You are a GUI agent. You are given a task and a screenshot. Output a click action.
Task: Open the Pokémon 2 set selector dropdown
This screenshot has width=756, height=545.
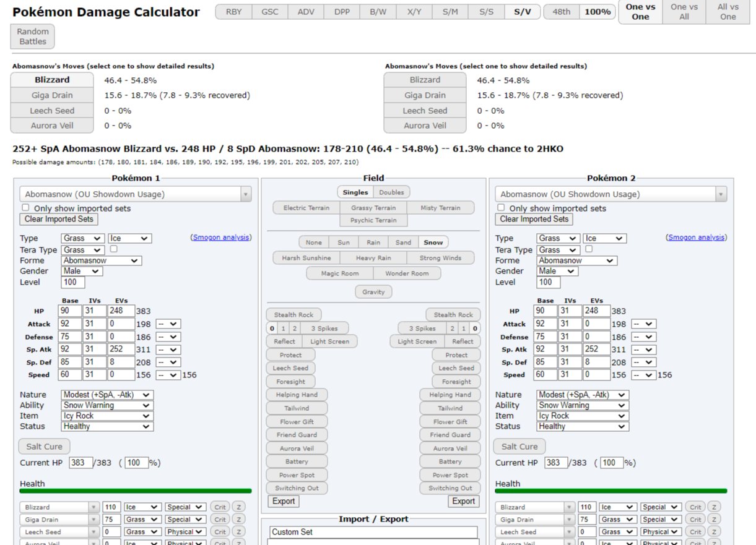coord(610,194)
